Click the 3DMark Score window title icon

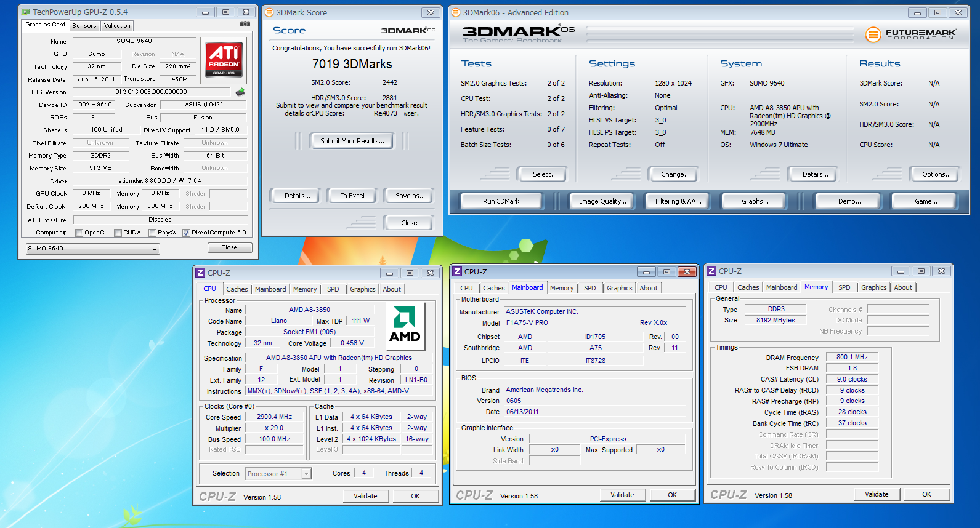point(269,12)
